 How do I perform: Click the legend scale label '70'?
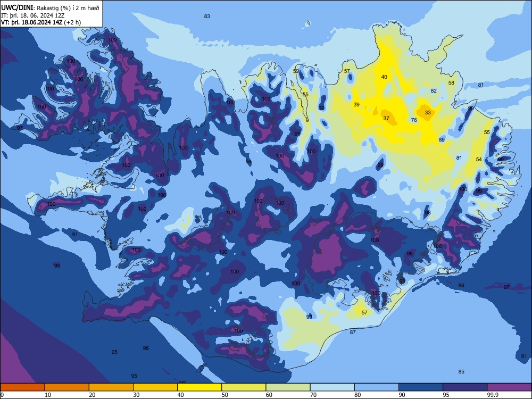313,395
